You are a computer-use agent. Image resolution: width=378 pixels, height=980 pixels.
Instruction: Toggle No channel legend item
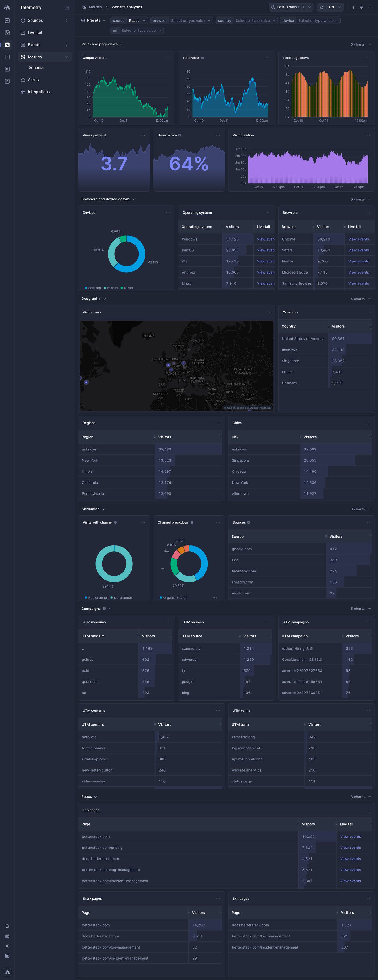click(x=121, y=598)
